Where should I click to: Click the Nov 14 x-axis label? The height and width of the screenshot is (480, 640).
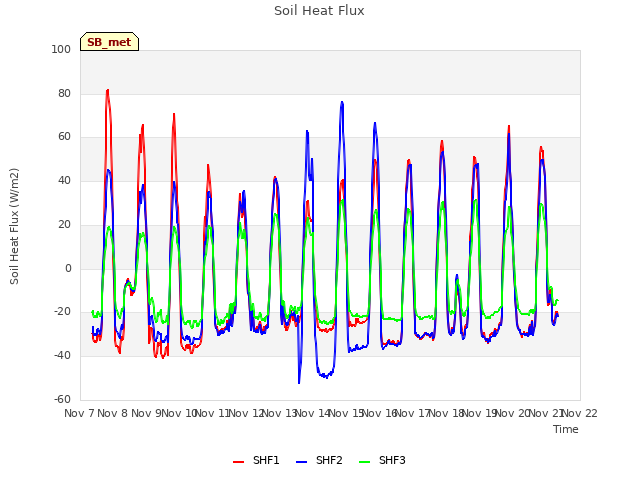pyautogui.click(x=313, y=413)
